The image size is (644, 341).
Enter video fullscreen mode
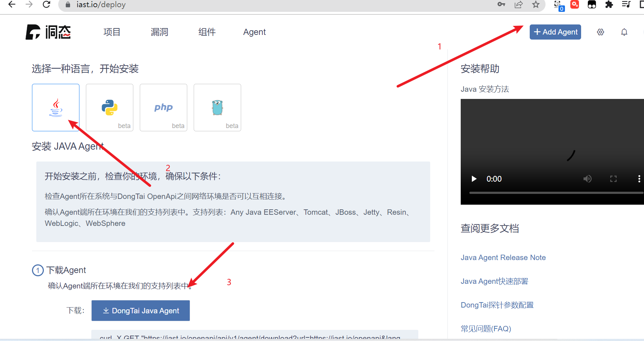(613, 179)
